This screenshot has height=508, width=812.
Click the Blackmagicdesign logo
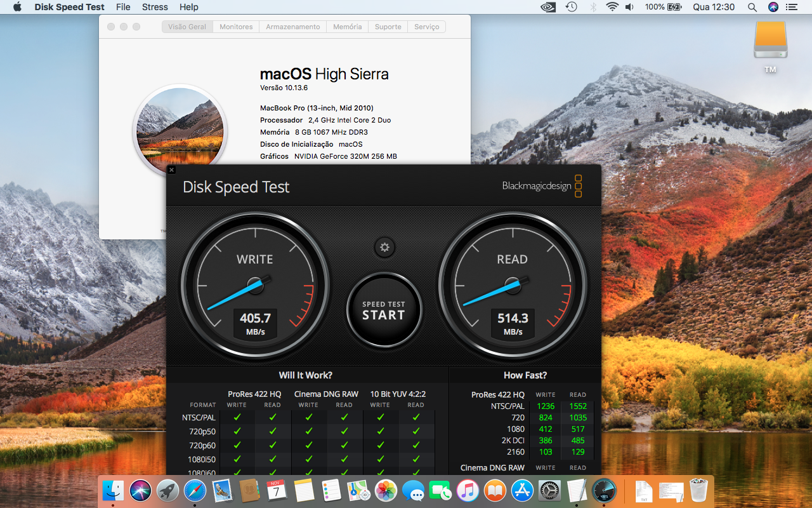542,186
